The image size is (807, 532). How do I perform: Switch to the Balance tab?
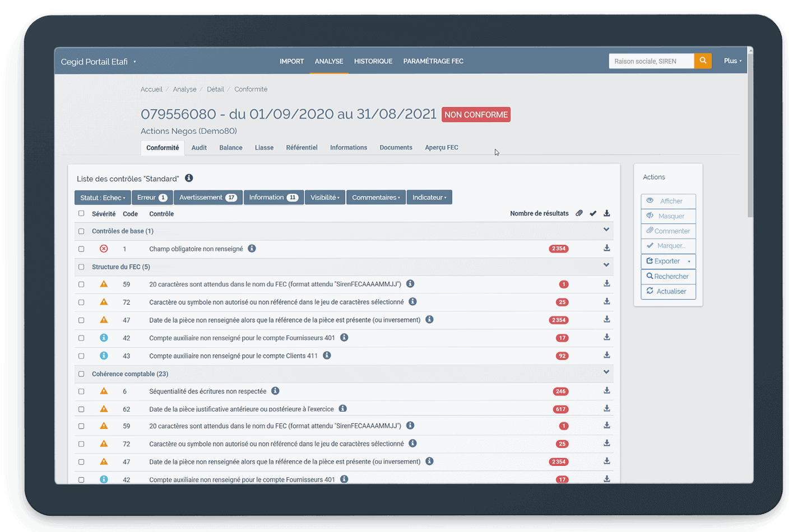pos(230,148)
